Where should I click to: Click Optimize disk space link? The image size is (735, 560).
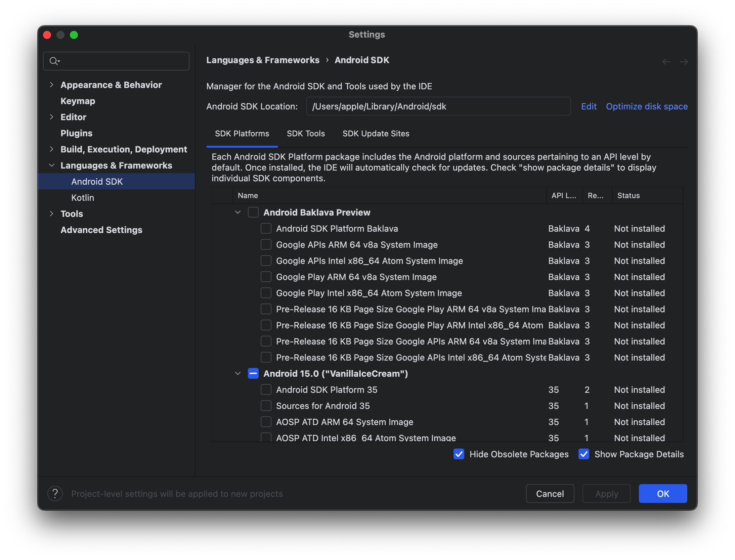click(x=647, y=106)
